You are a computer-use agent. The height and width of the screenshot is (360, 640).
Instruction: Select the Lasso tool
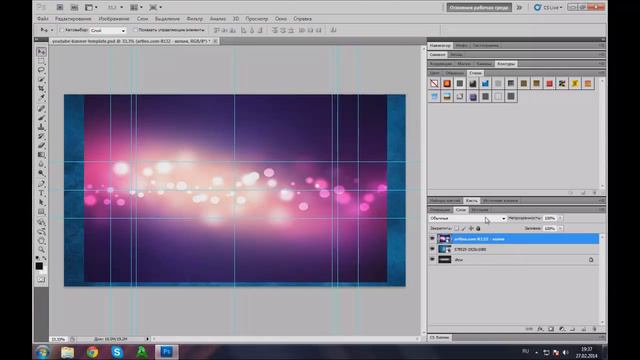pyautogui.click(x=41, y=70)
